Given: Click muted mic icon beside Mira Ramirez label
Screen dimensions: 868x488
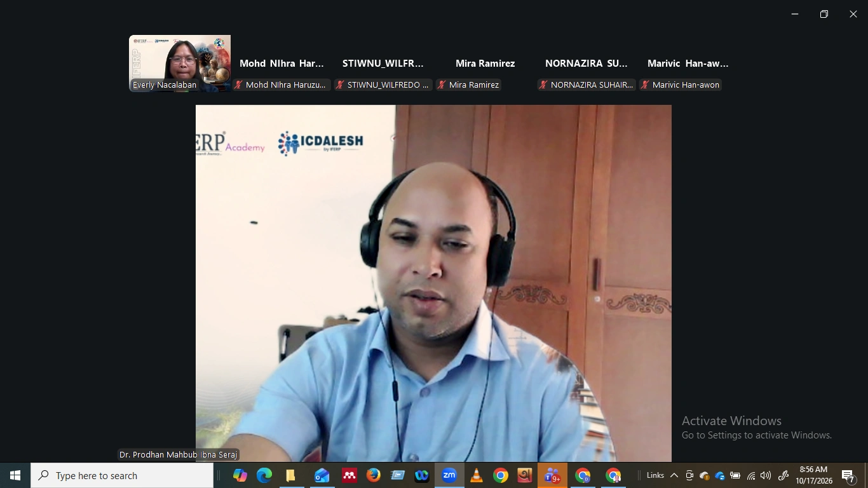Looking at the screenshot, I should pyautogui.click(x=442, y=85).
